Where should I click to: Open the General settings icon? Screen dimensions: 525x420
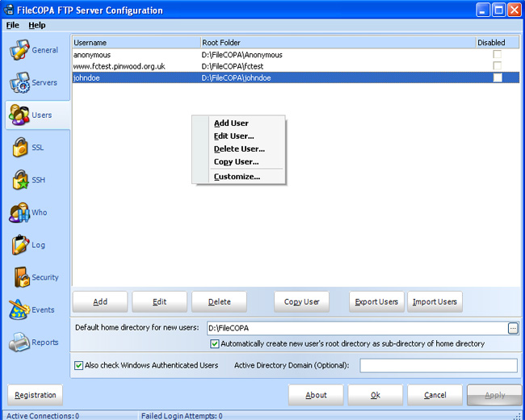tap(19, 50)
